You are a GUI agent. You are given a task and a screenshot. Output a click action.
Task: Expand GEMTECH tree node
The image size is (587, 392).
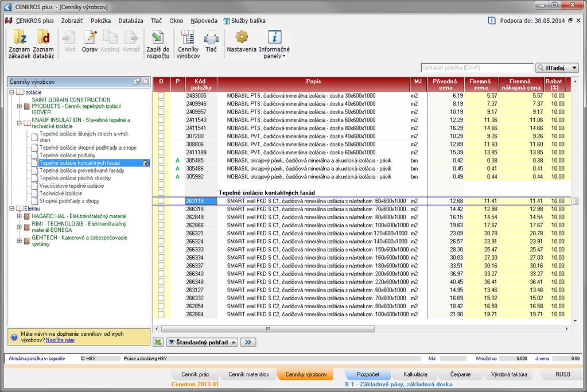[x=19, y=240]
